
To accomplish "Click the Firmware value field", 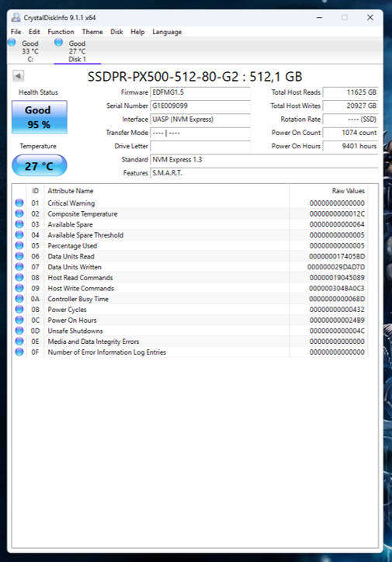I will click(x=200, y=92).
